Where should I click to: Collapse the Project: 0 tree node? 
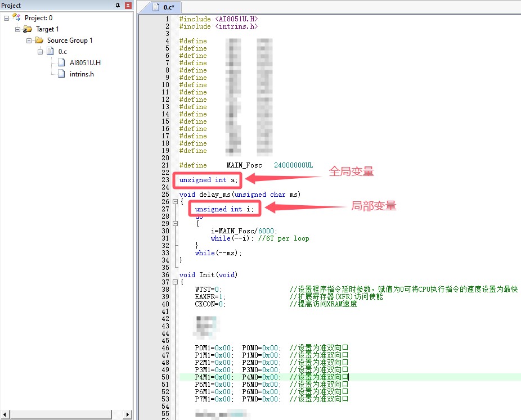pos(6,18)
